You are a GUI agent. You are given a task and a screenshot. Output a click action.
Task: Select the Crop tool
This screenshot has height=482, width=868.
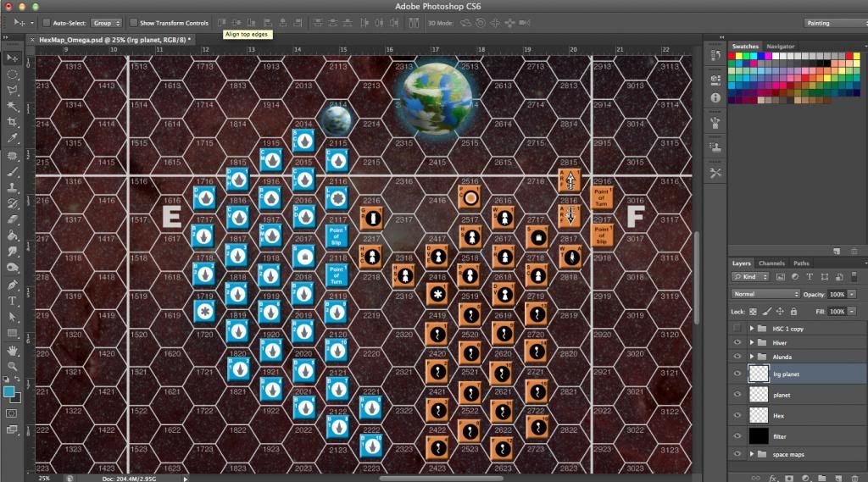12,122
